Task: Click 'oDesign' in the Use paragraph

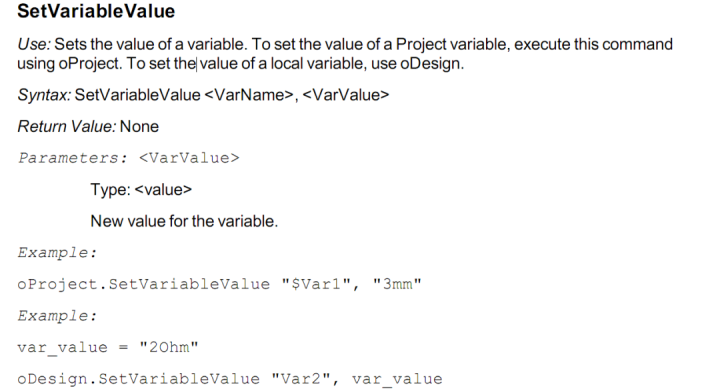Action: click(x=430, y=63)
